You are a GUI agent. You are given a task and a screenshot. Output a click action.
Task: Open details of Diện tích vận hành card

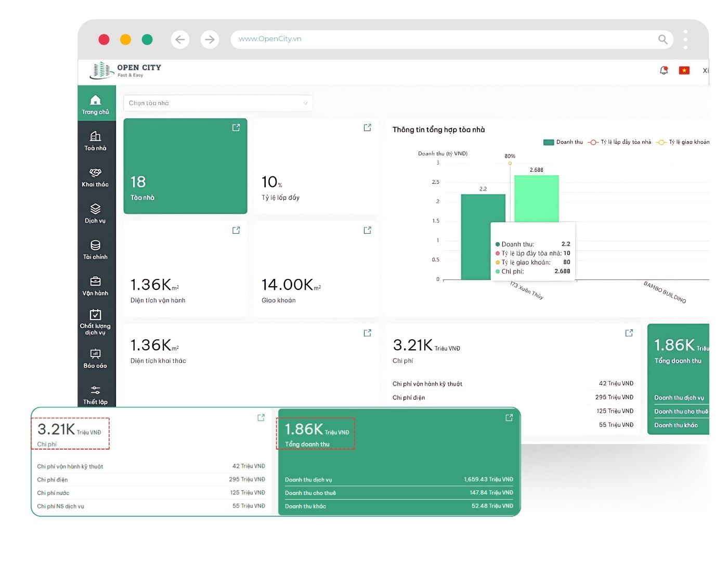click(x=236, y=230)
